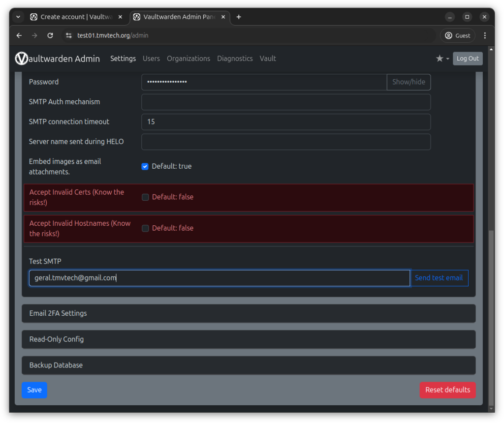
Task: Open the tab search chevron button
Action: 18,17
